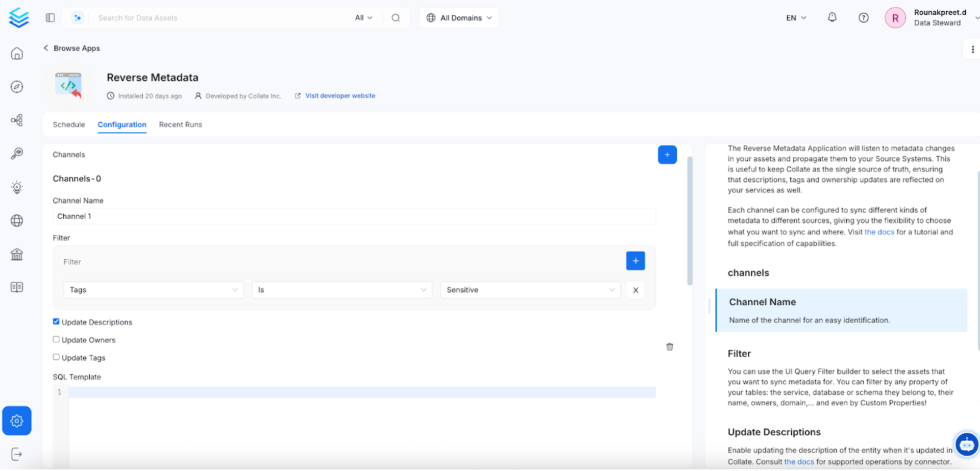Add a new channel with plus button
Viewport: 980px width, 471px height.
pos(667,155)
